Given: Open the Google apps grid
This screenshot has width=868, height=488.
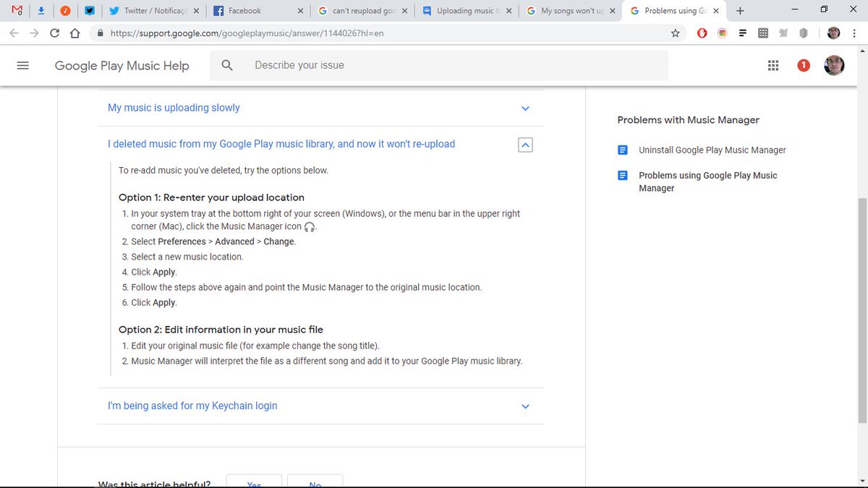Looking at the screenshot, I should tap(773, 66).
